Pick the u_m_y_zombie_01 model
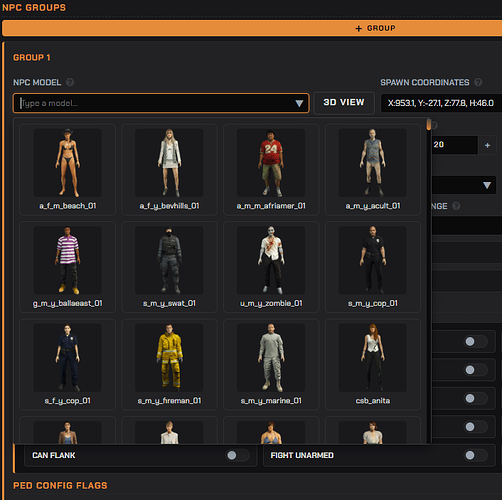 pos(271,267)
